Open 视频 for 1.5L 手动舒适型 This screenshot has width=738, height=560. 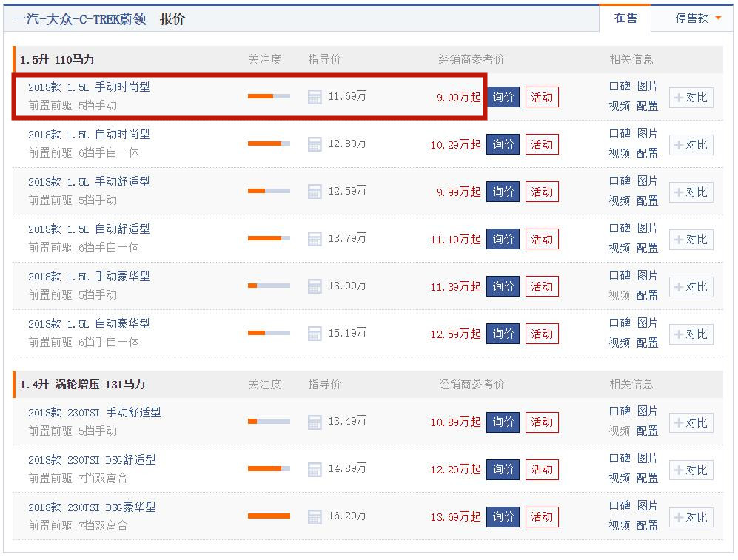pyautogui.click(x=620, y=200)
